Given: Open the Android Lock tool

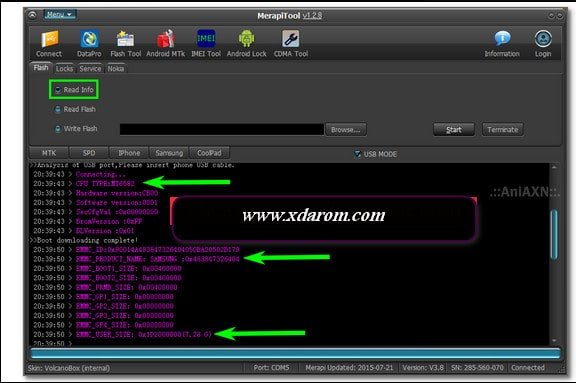Looking at the screenshot, I should [246, 43].
